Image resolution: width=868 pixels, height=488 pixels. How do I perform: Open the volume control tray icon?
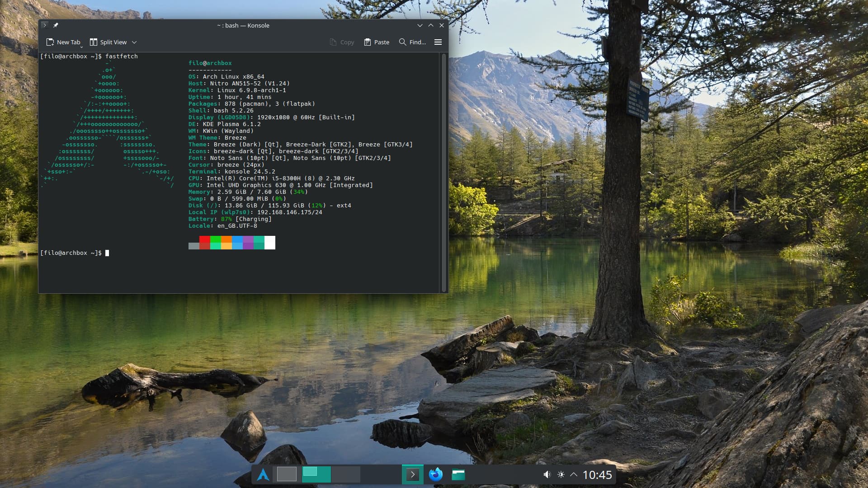pyautogui.click(x=547, y=474)
